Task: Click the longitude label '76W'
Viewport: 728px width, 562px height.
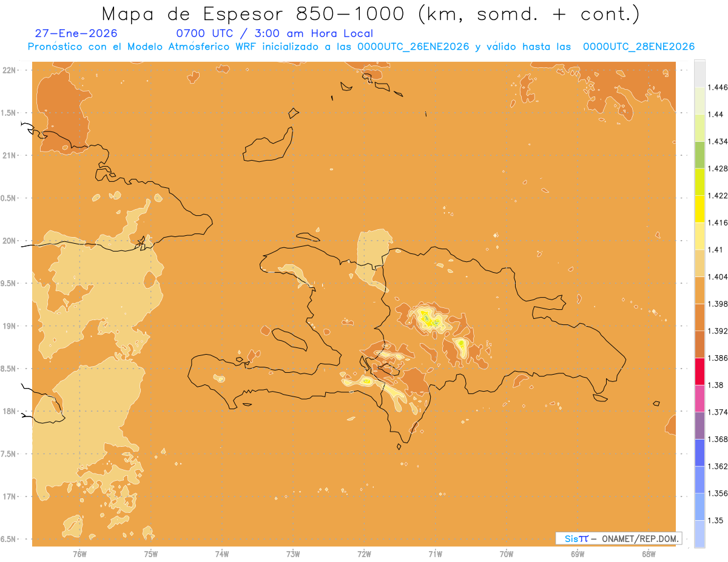Action: point(79,554)
